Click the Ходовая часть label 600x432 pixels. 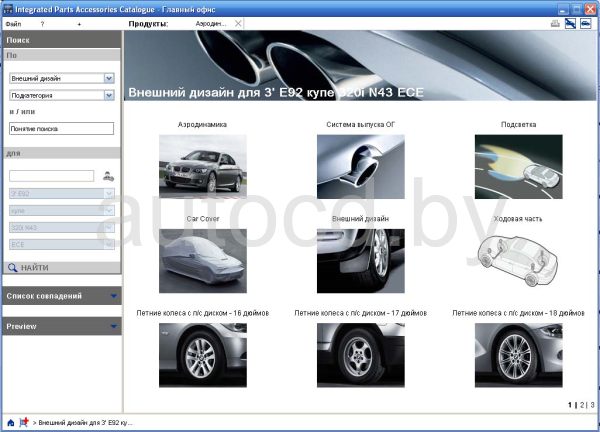pyautogui.click(x=518, y=219)
